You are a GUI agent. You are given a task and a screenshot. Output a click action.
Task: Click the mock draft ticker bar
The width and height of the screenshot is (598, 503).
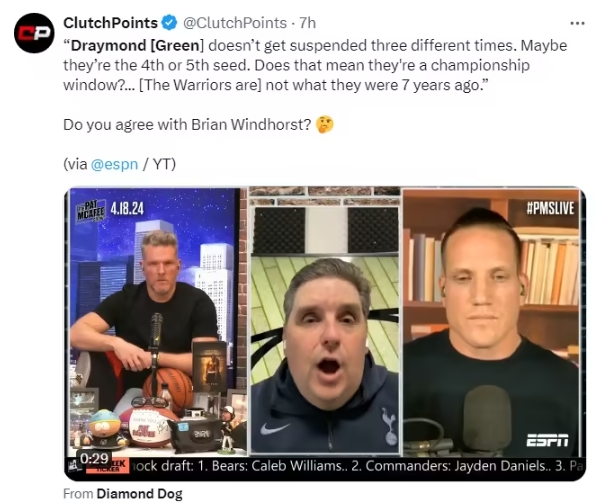[x=325, y=466]
